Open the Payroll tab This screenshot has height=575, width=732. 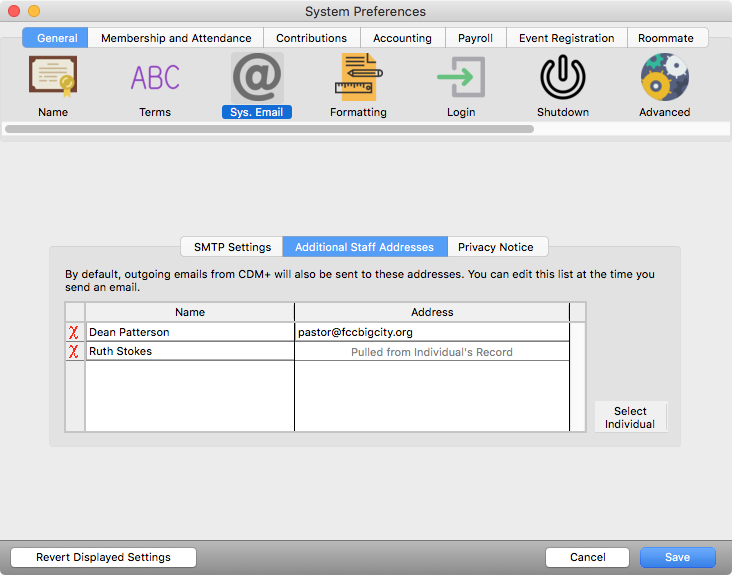click(x=475, y=38)
